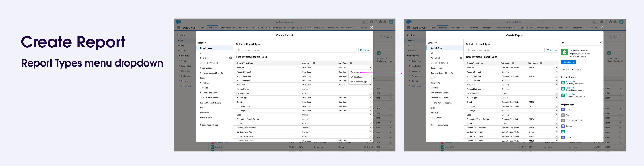Open app launcher grid in left mockup
This screenshot has height=166, width=644.
click(178, 28)
